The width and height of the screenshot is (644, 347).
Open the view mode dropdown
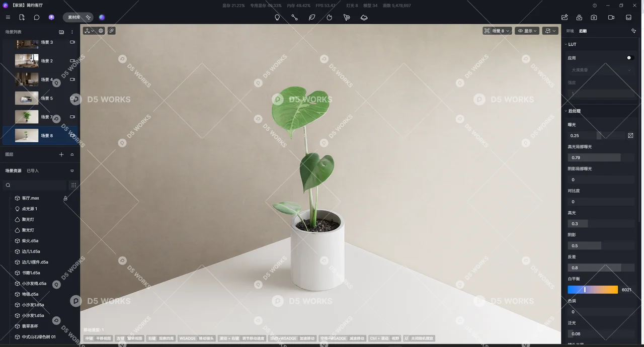(550, 31)
